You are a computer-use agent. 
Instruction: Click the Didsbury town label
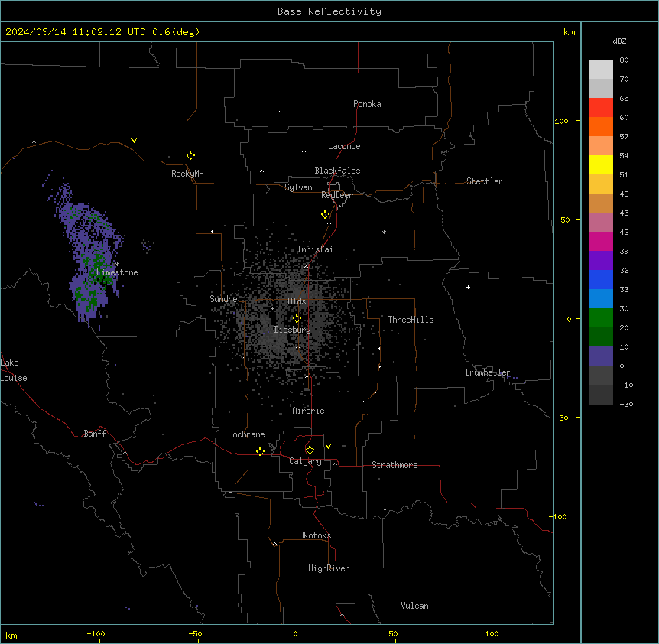coord(293,330)
